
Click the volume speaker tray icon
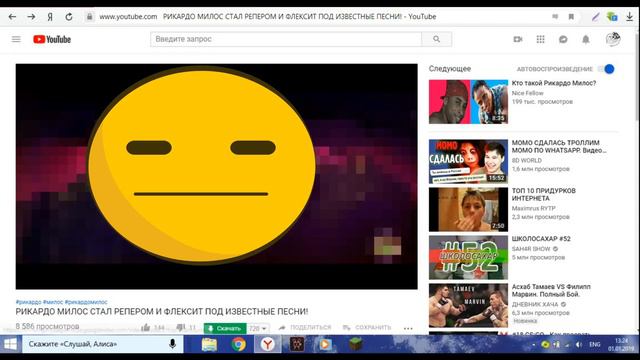point(579,345)
